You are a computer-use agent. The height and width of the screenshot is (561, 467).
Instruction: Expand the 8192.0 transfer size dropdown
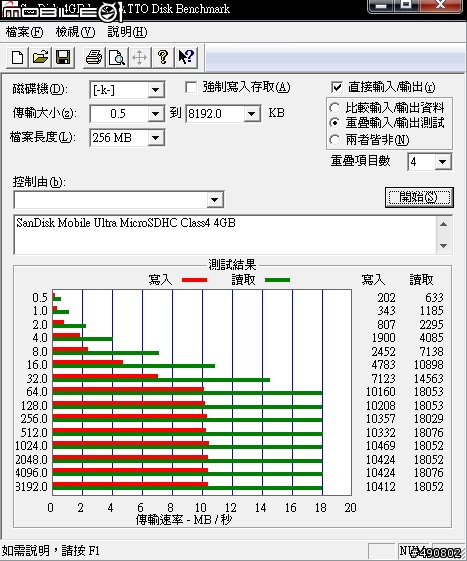pyautogui.click(x=252, y=114)
